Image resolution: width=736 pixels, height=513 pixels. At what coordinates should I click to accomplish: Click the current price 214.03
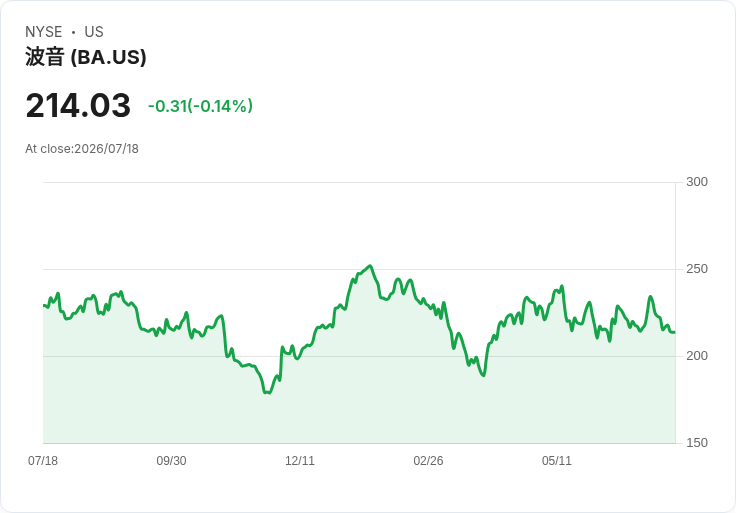click(x=78, y=105)
